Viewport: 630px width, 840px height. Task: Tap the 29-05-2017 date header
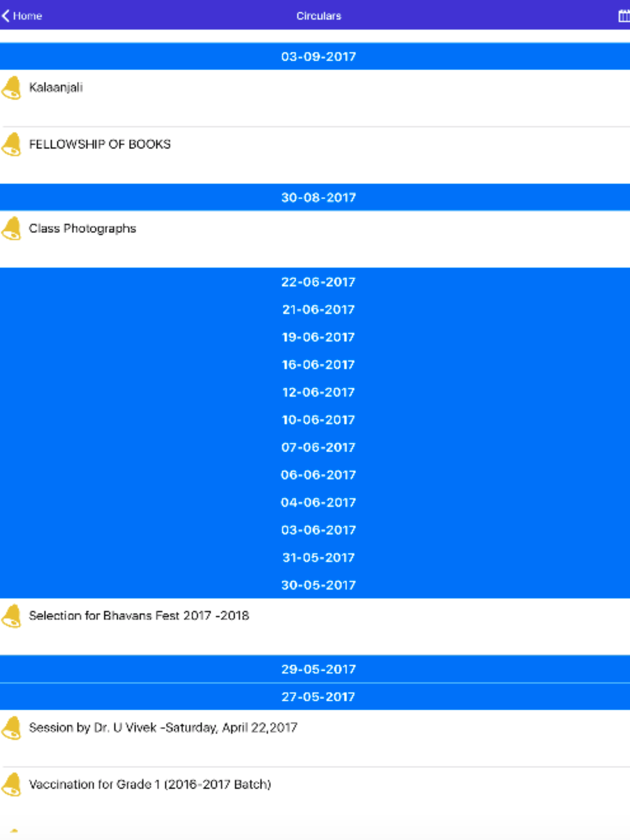click(x=315, y=669)
